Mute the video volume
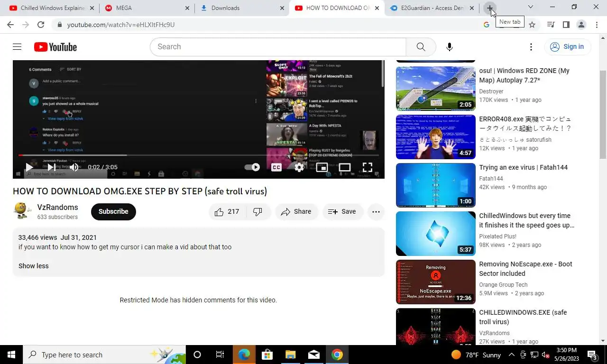 coord(74,167)
